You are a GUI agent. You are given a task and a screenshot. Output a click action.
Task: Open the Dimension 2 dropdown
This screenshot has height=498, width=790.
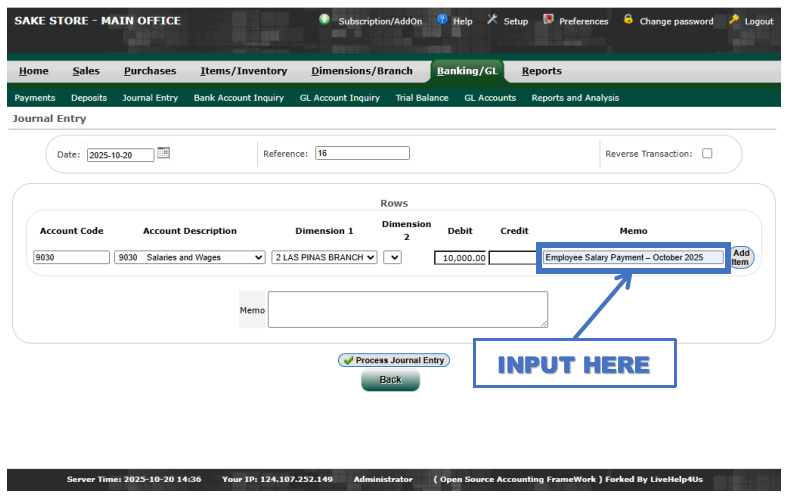point(392,257)
